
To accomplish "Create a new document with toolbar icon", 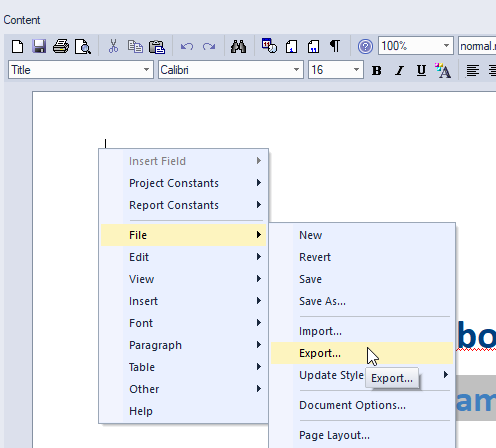I will point(17,46).
